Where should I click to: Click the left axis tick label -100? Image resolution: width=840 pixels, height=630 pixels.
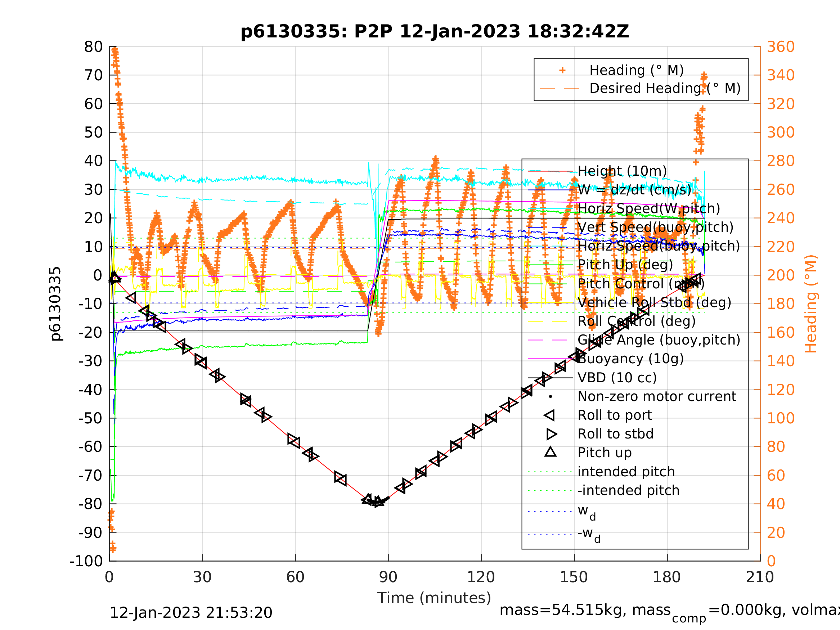click(x=86, y=561)
